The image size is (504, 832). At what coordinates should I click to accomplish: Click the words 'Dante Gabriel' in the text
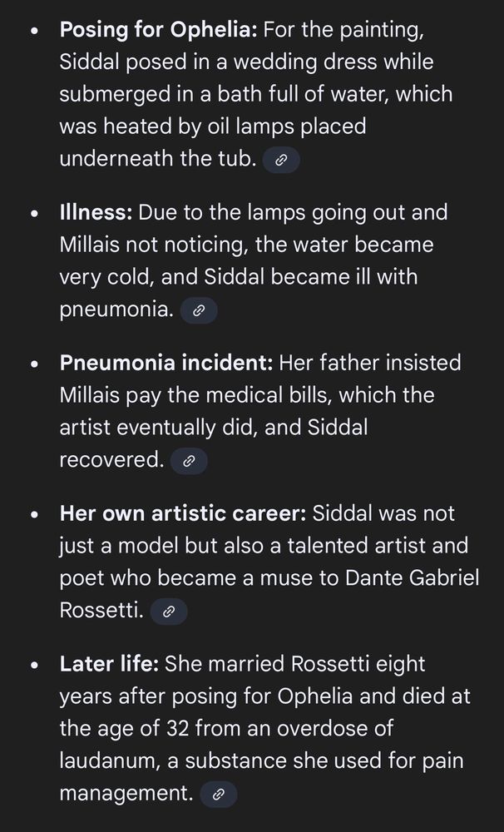point(413,578)
